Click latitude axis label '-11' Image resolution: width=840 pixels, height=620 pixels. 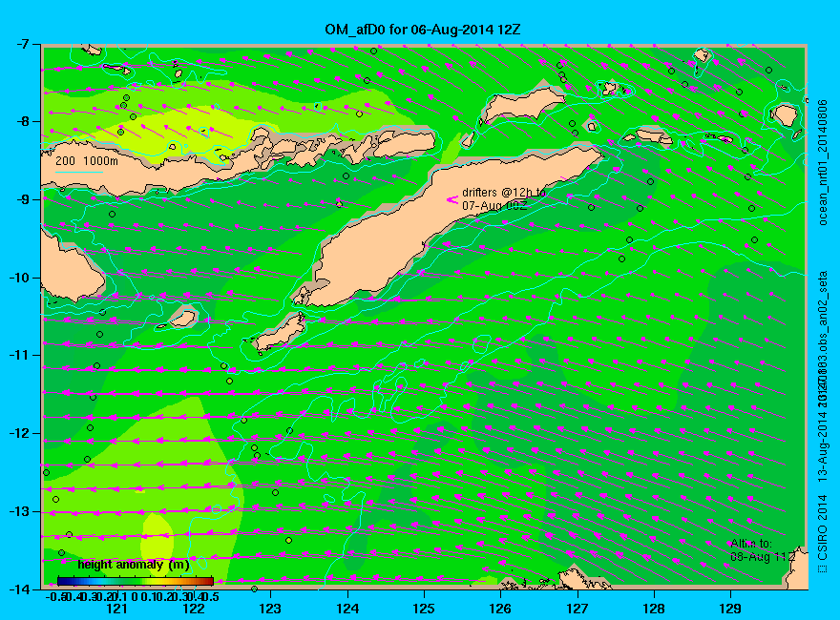(19, 355)
